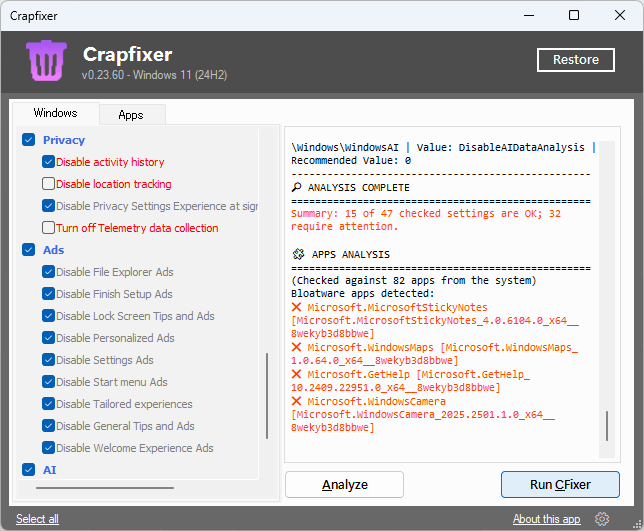Click the purple trash can Crapfixer logo
Screen dimensions: 644x531
(46, 60)
